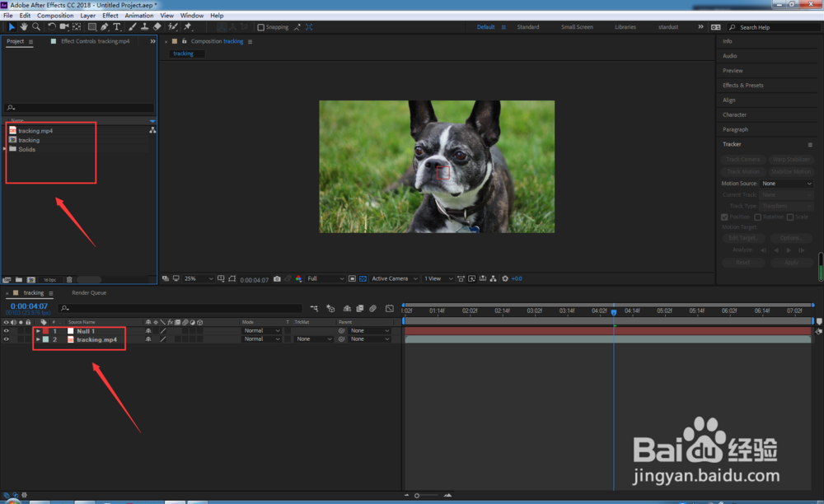Open the Effect menu
This screenshot has width=824, height=504.
pyautogui.click(x=110, y=16)
